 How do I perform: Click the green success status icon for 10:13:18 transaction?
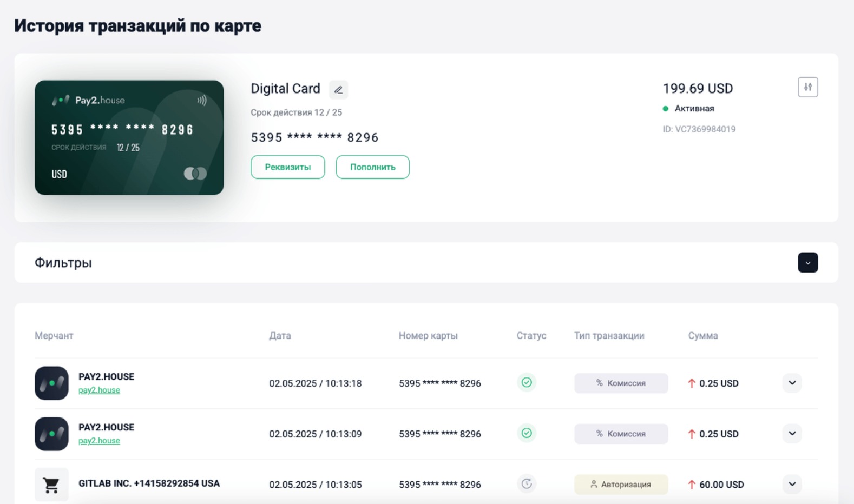527,382
